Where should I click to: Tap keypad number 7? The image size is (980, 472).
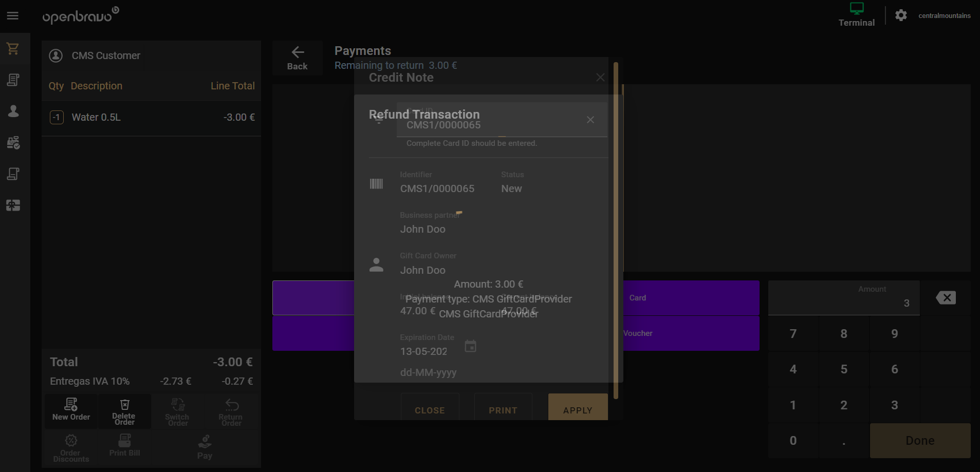(x=793, y=334)
